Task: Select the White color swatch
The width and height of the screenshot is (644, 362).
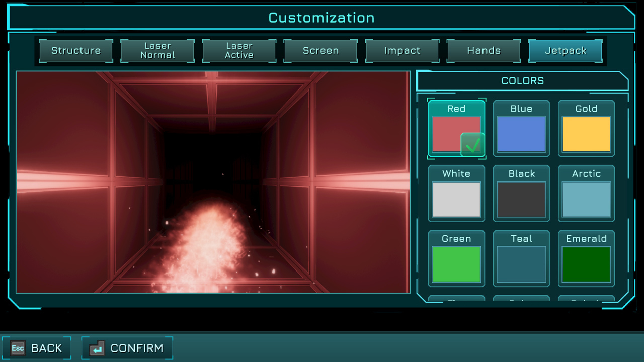Action: click(456, 199)
